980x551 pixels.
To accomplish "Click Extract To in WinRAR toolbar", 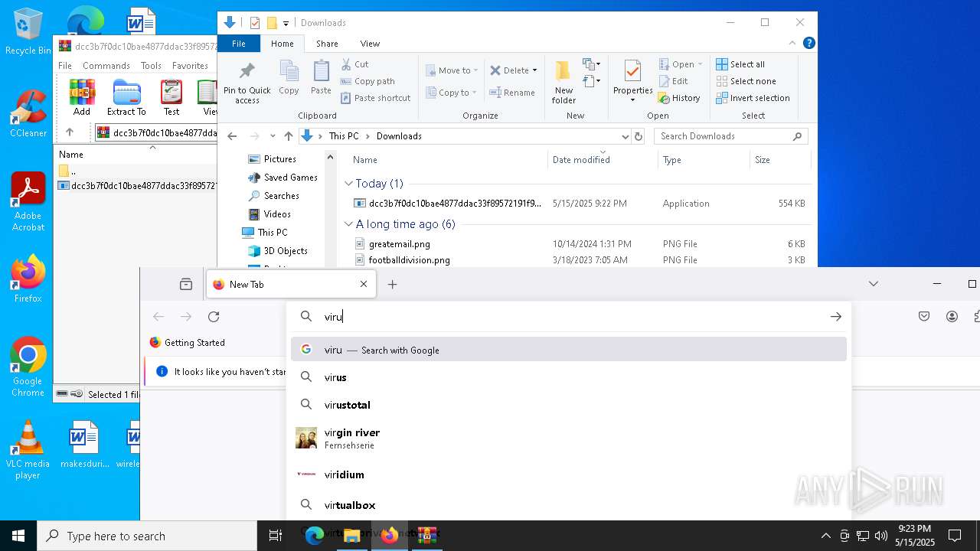I will coord(126,97).
